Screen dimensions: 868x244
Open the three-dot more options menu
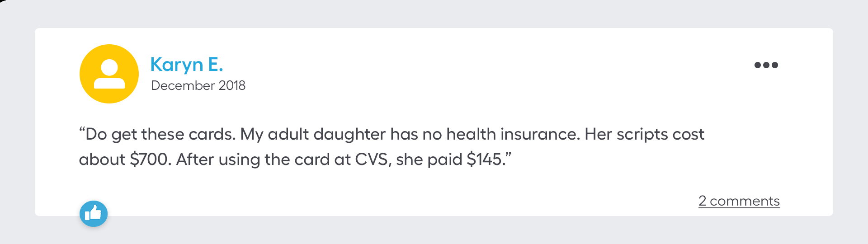(x=766, y=65)
